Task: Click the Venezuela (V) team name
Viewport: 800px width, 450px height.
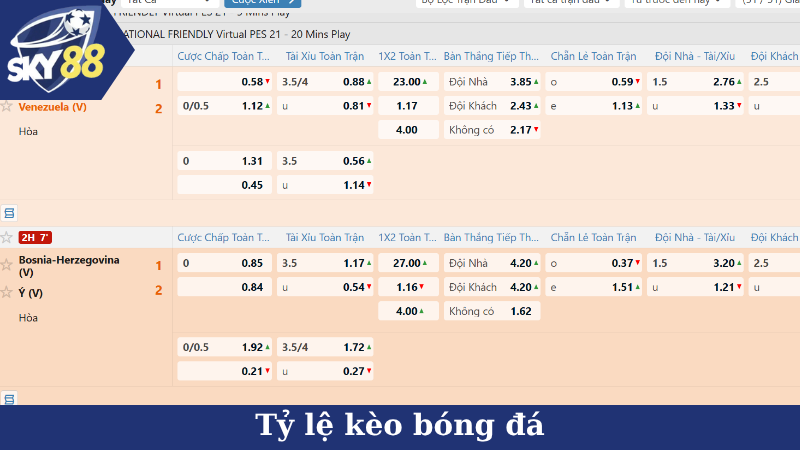Action: [x=53, y=107]
